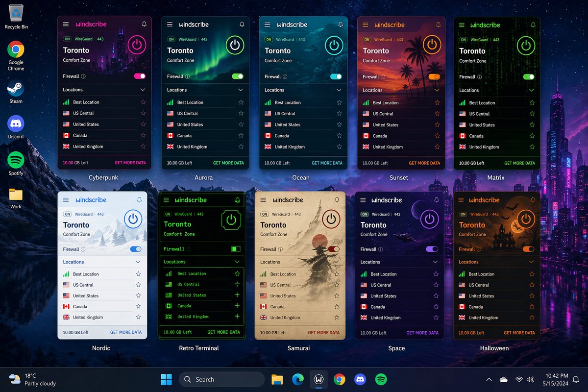The width and height of the screenshot is (588, 392).
Task: Select Canada row in Matrix window
Action: click(497, 136)
